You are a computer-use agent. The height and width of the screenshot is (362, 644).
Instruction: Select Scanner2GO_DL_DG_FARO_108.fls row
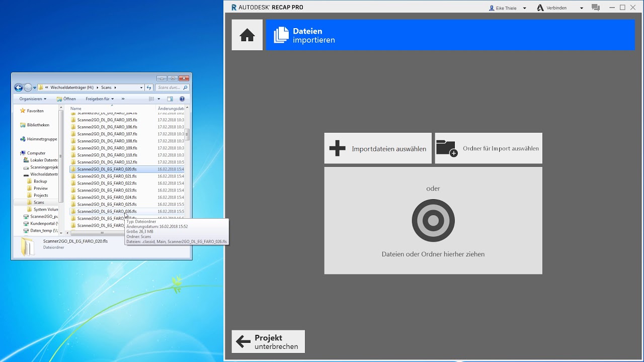click(127, 141)
